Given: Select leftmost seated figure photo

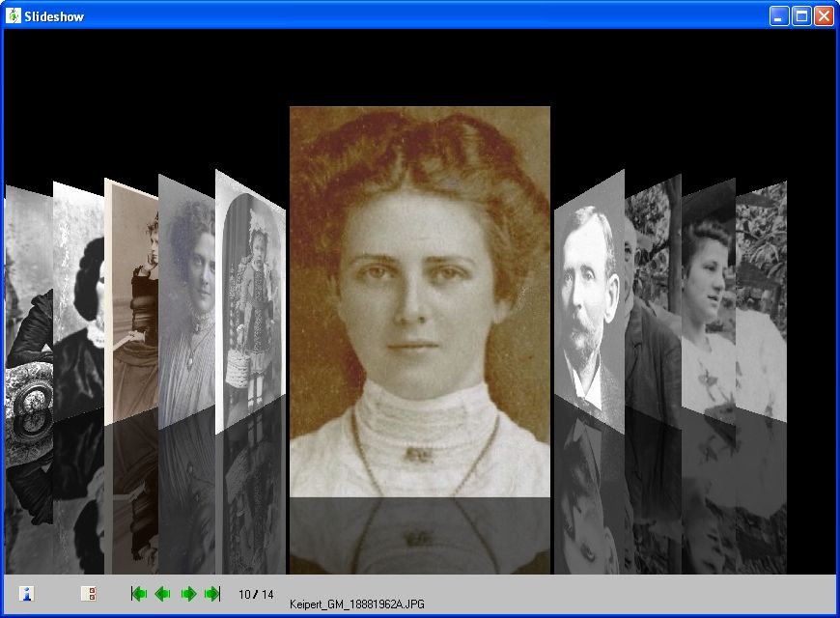Looking at the screenshot, I should coord(29,300).
